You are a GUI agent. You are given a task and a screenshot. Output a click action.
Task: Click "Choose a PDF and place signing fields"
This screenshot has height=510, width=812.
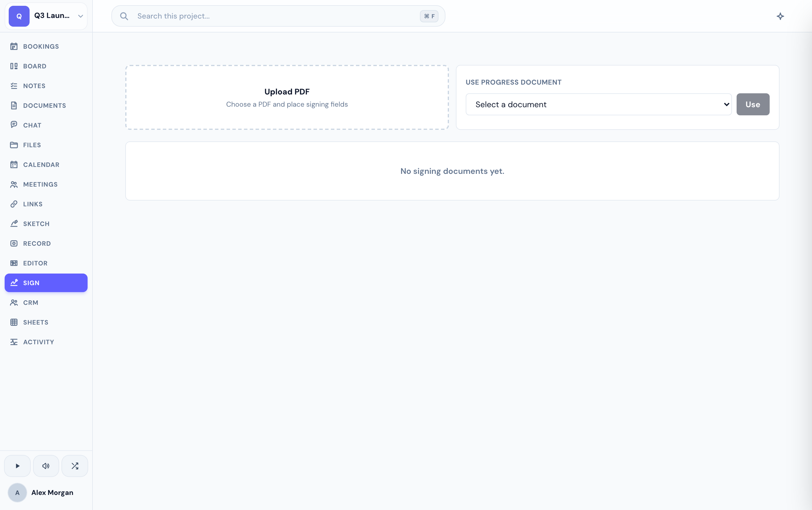coord(287,104)
